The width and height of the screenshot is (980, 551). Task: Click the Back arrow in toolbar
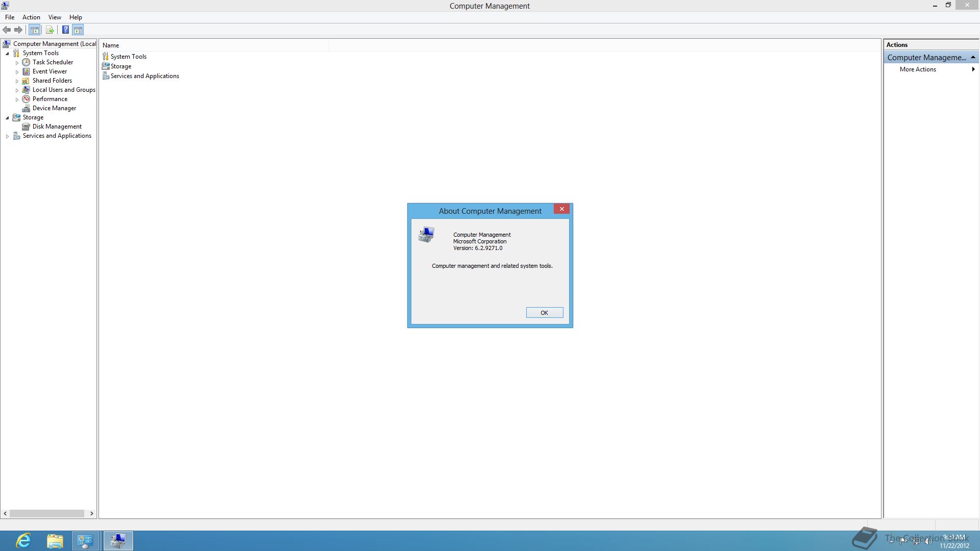click(x=7, y=30)
